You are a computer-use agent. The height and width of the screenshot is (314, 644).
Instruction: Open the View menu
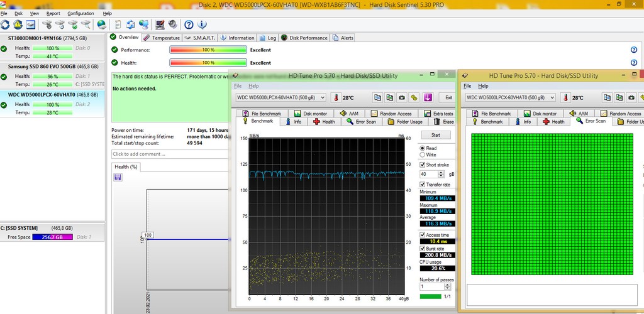tap(35, 14)
